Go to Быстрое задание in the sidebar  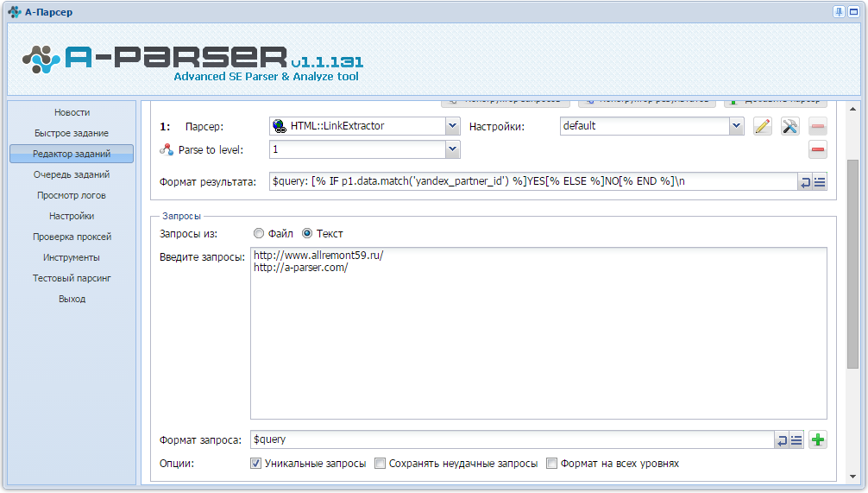pos(72,133)
